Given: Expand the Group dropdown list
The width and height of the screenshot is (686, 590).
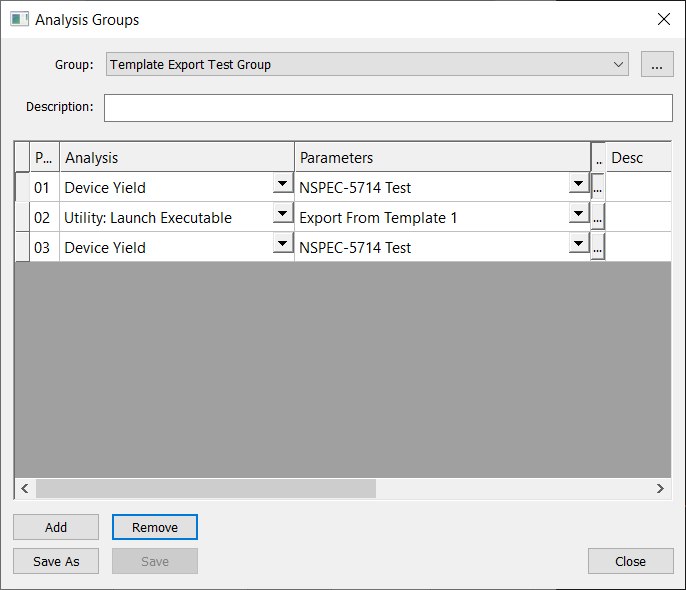Looking at the screenshot, I should point(618,65).
